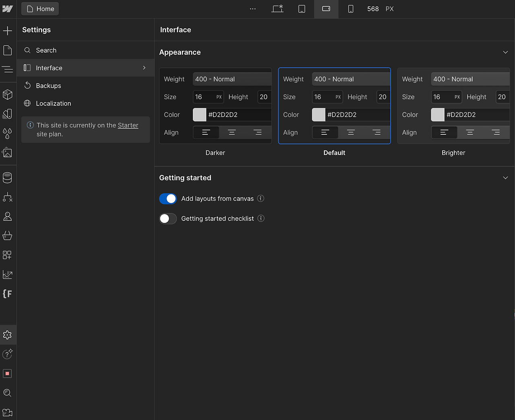
Task: Open the Style selectors panel
Action: click(x=8, y=114)
